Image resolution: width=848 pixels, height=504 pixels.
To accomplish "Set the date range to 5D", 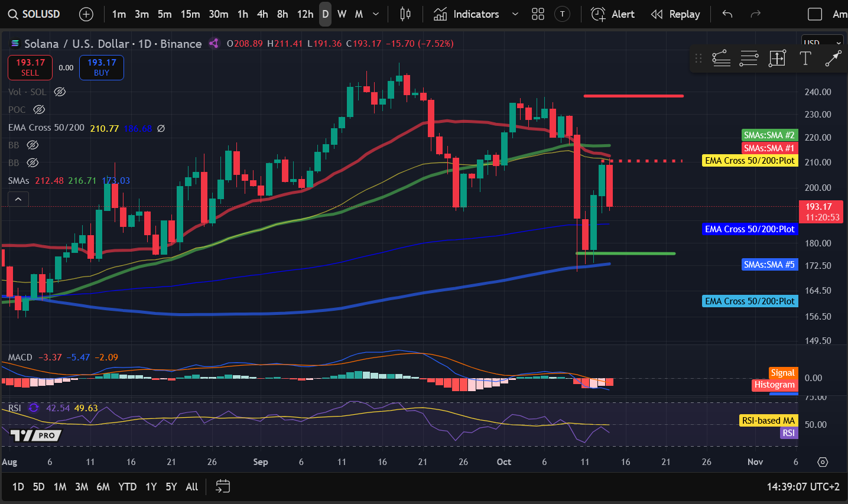I will [x=38, y=487].
